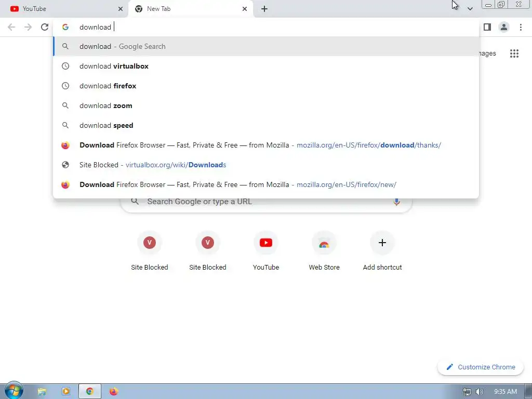The image size is (532, 399).
Task: Launch Windows Media Player from taskbar
Action: [66, 392]
